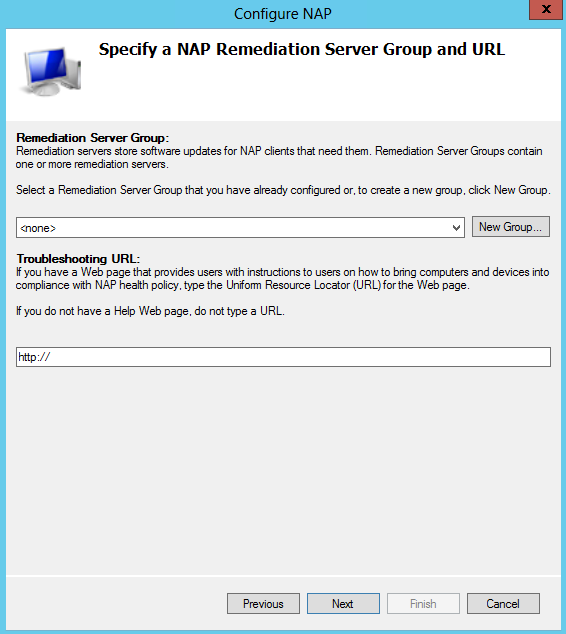566x634 pixels.
Task: Close the Configure NAP dialog
Action: point(547,9)
